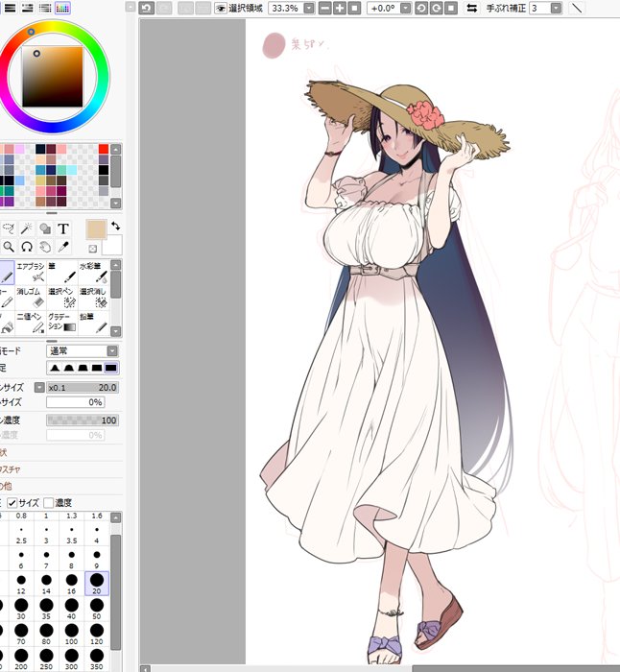The height and width of the screenshot is (672, 620).
Task: Click the density slider showing 100
Action: pos(83,420)
